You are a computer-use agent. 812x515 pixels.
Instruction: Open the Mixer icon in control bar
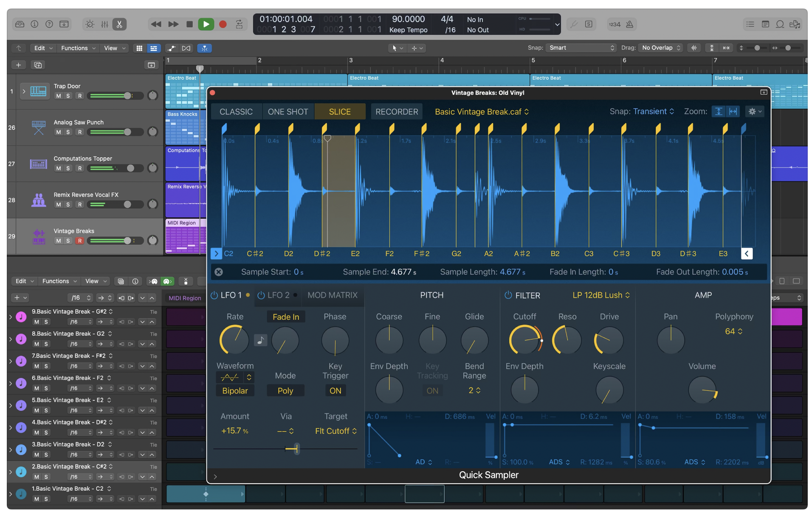[105, 24]
